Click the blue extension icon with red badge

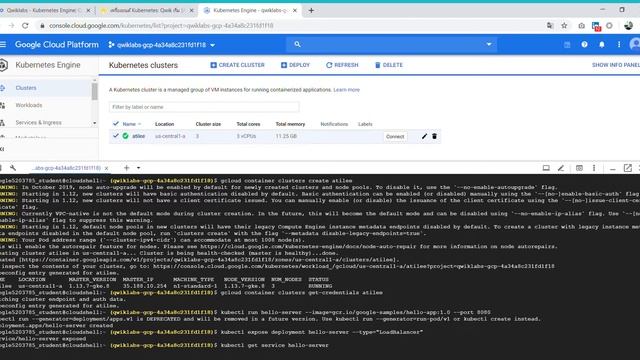click(596, 27)
